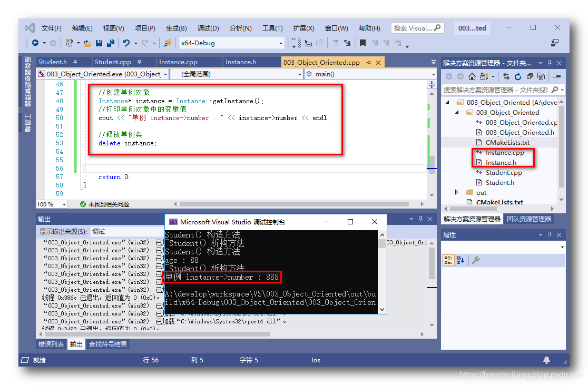
Task: Toggle Categorized view in the Properties panel
Action: click(448, 260)
